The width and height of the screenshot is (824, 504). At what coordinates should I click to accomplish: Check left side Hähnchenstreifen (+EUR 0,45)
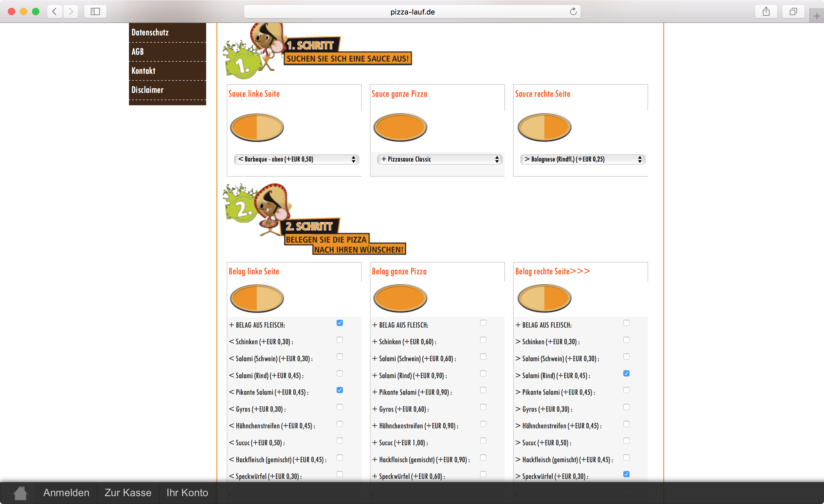340,424
